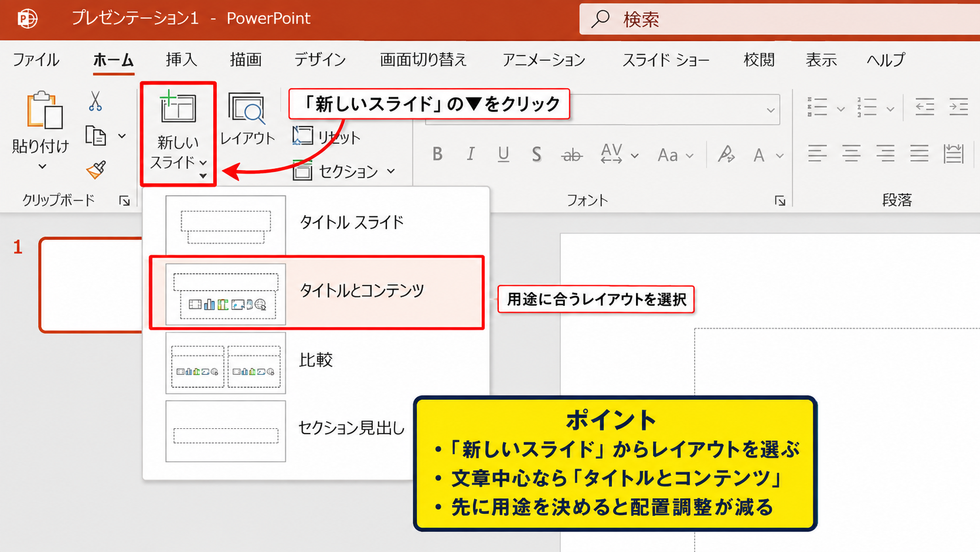
Task: Click the Cut scissors icon
Action: point(95,101)
